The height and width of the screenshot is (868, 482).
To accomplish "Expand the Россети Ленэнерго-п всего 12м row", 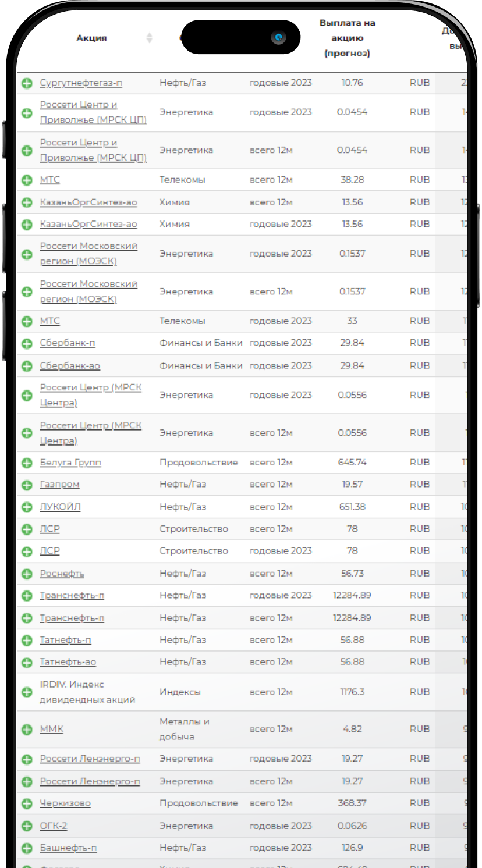I will [x=27, y=782].
